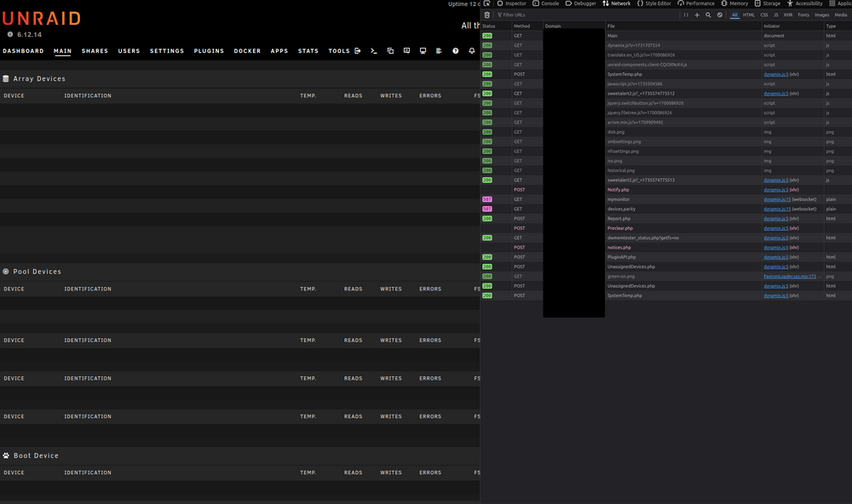Click the Pool Devices section icon
This screenshot has width=852, height=504.
[x=6, y=272]
